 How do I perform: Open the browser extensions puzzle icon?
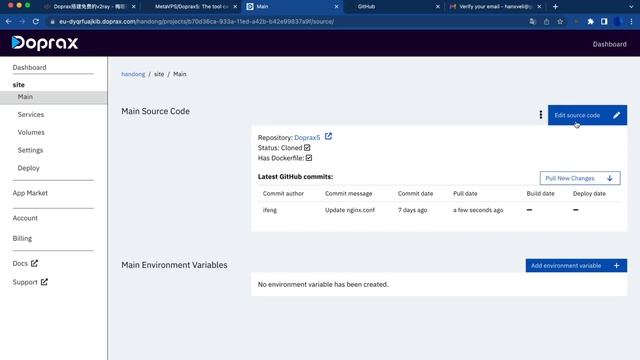pyautogui.click(x=590, y=22)
